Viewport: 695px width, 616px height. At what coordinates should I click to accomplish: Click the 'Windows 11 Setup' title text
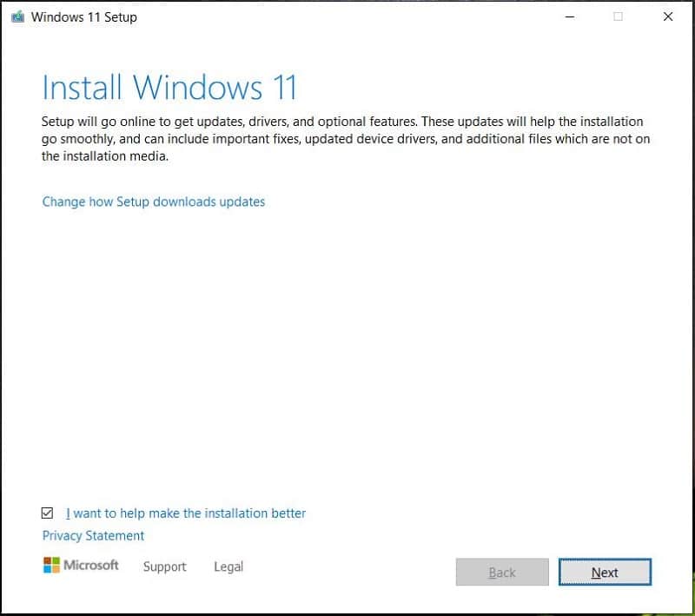point(83,17)
